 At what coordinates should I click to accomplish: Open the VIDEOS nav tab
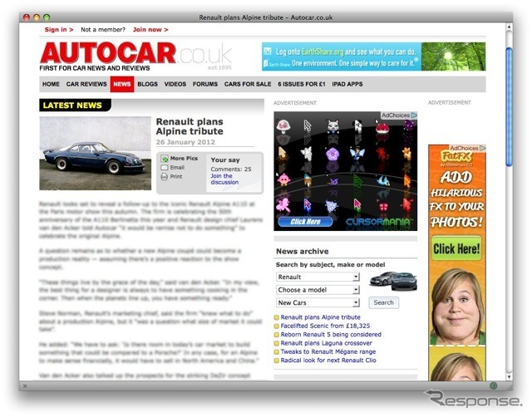[x=175, y=84]
